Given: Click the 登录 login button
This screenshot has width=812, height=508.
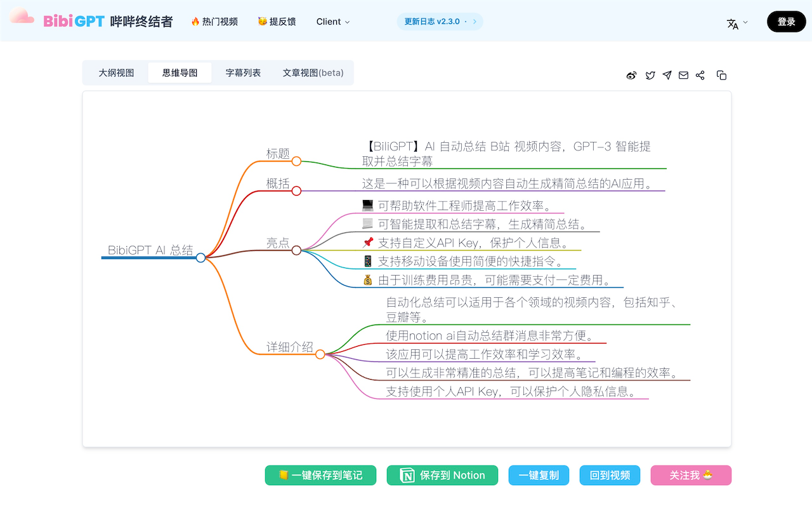Looking at the screenshot, I should (786, 21).
